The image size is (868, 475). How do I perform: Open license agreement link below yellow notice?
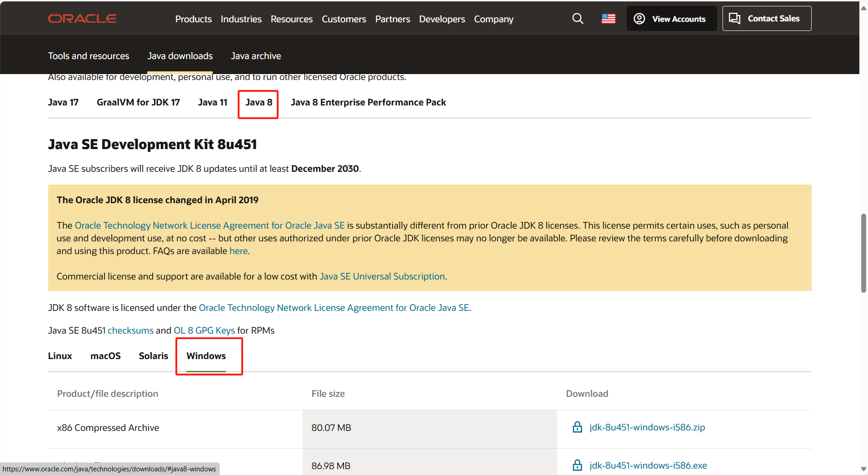(x=334, y=308)
